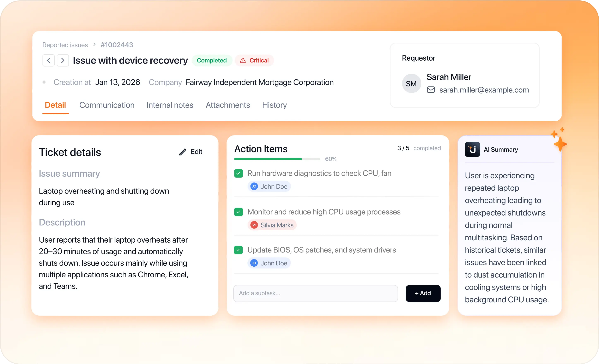
Task: Click the Critical priority label
Action: [259, 60]
